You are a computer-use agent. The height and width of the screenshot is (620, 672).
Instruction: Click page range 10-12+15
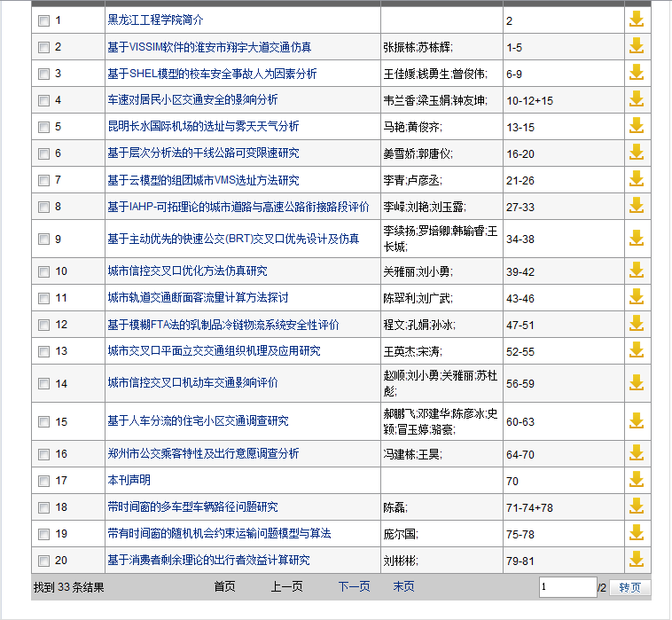530,101
